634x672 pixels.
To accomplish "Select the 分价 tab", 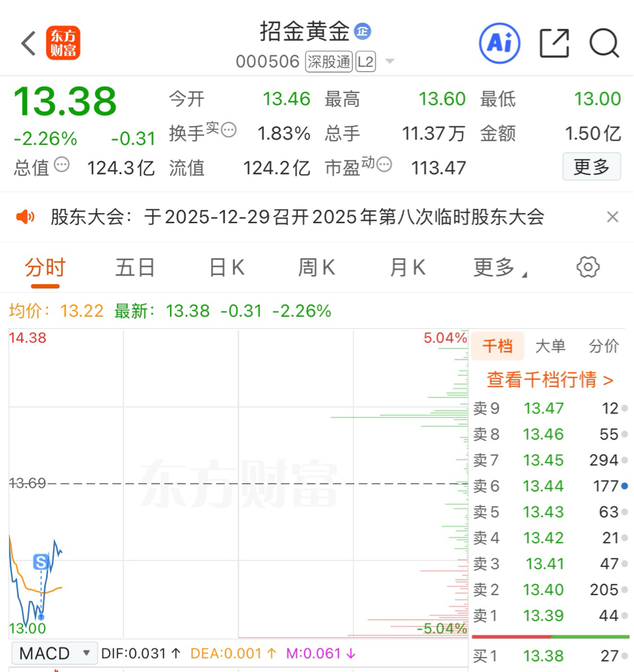I will click(x=604, y=346).
